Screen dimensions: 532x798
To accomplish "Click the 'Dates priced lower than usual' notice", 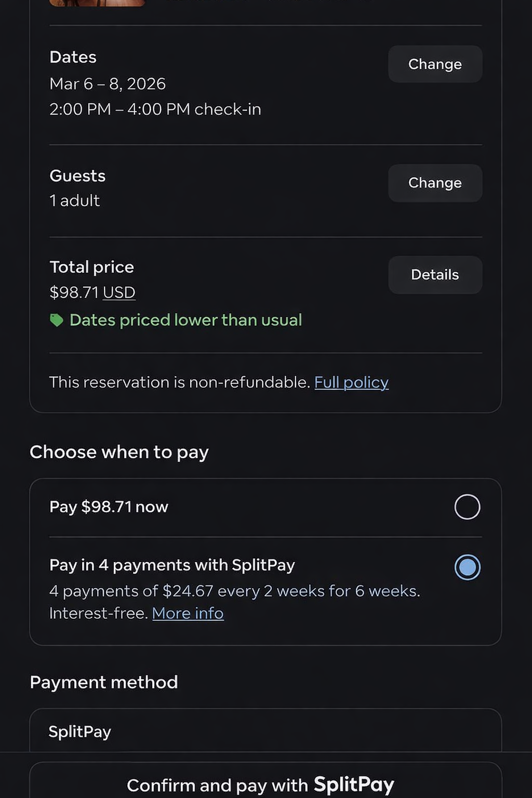I will coord(185,320).
